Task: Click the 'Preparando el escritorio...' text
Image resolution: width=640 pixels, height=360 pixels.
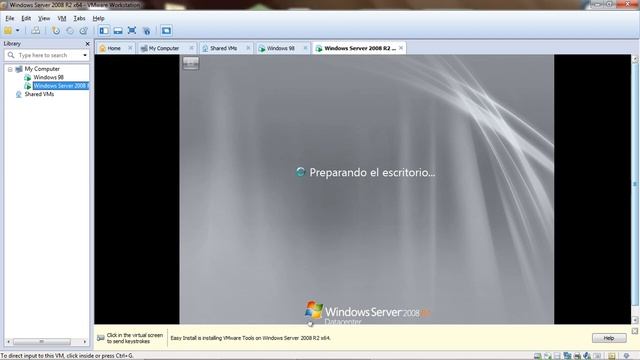Action: [372, 172]
